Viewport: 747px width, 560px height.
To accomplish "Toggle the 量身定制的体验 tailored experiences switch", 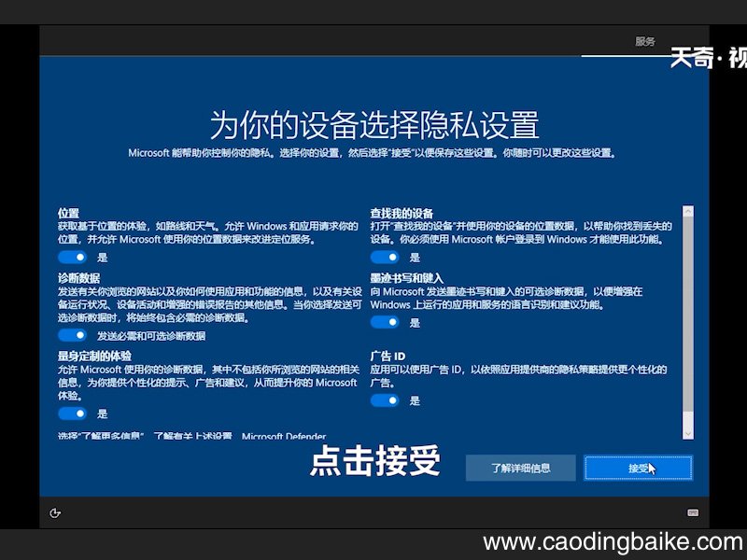I will 73,413.
